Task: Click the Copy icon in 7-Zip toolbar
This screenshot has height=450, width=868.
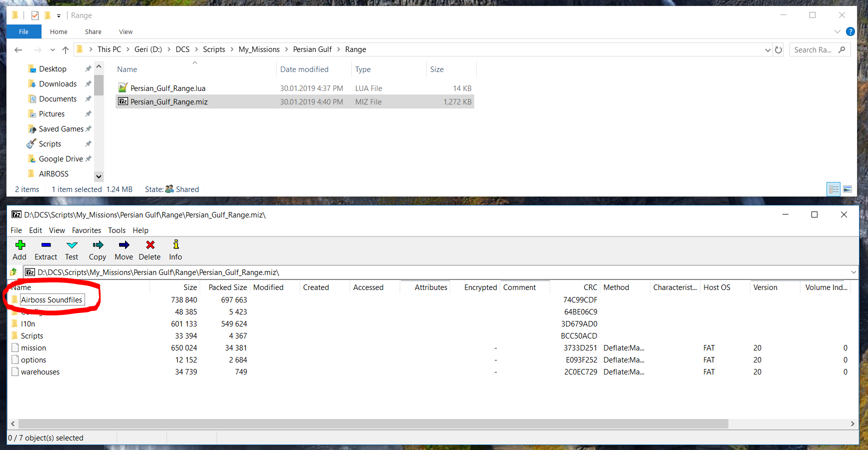Action: click(x=98, y=245)
